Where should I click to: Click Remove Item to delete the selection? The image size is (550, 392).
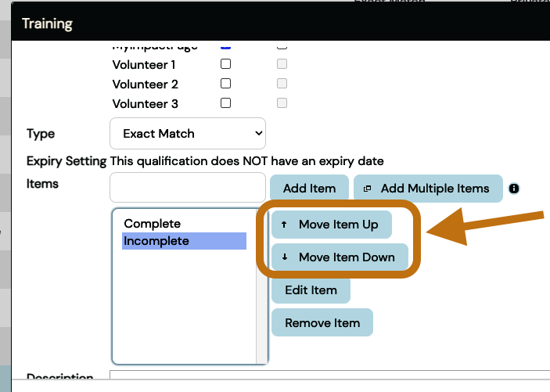click(322, 322)
